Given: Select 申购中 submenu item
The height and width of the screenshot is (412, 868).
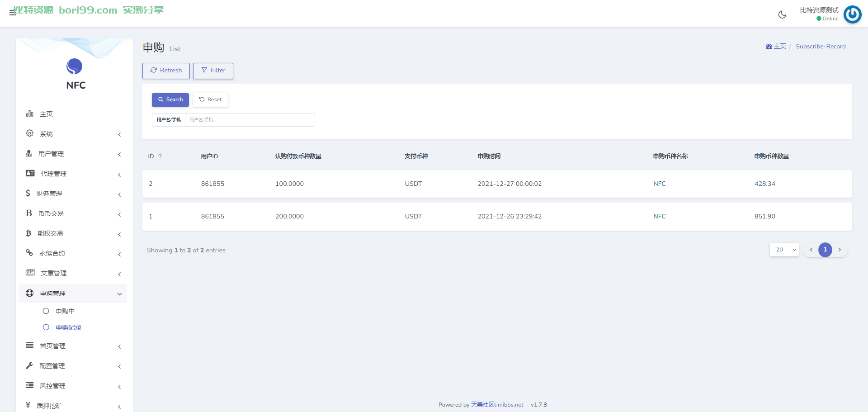Looking at the screenshot, I should coord(65,311).
